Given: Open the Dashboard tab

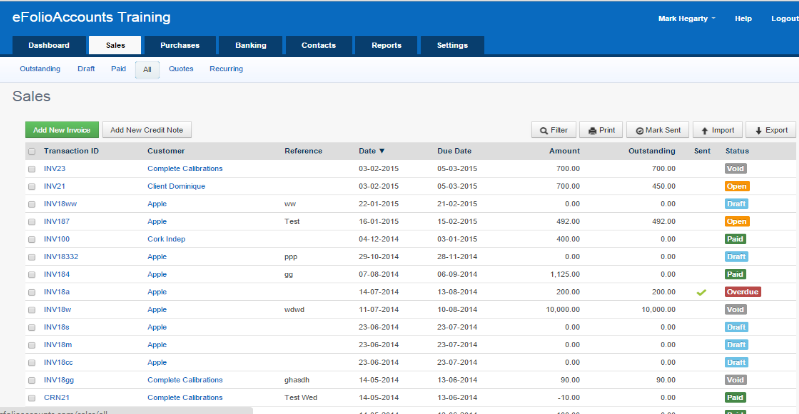Looking at the screenshot, I should [x=49, y=45].
